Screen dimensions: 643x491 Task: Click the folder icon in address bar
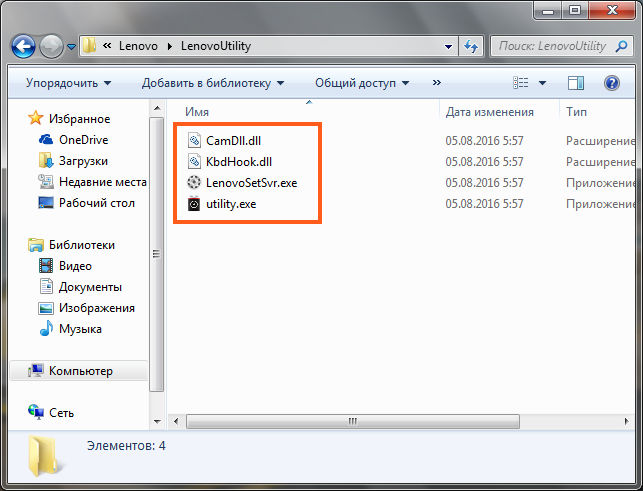click(x=89, y=46)
